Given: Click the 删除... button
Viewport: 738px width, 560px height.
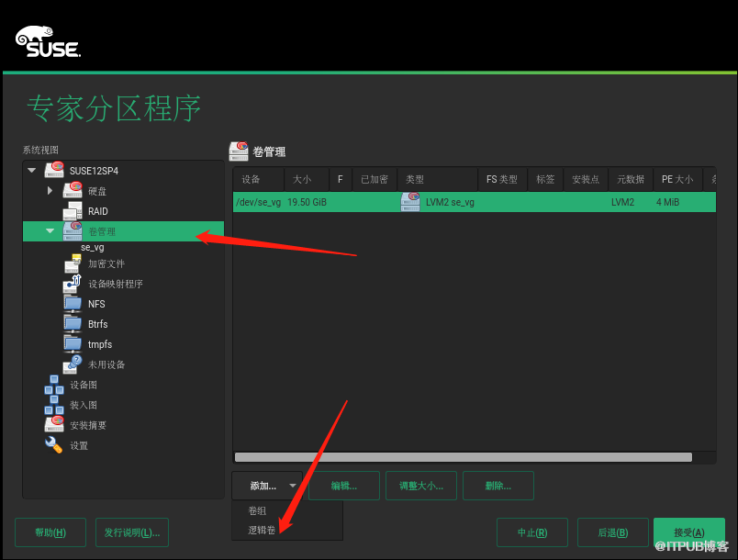Looking at the screenshot, I should point(498,486).
